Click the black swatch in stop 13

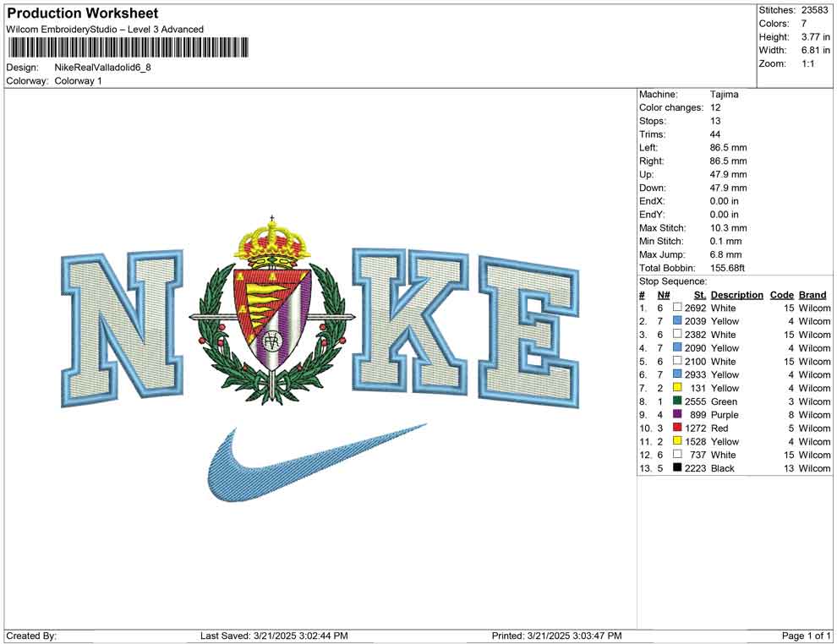(x=677, y=467)
